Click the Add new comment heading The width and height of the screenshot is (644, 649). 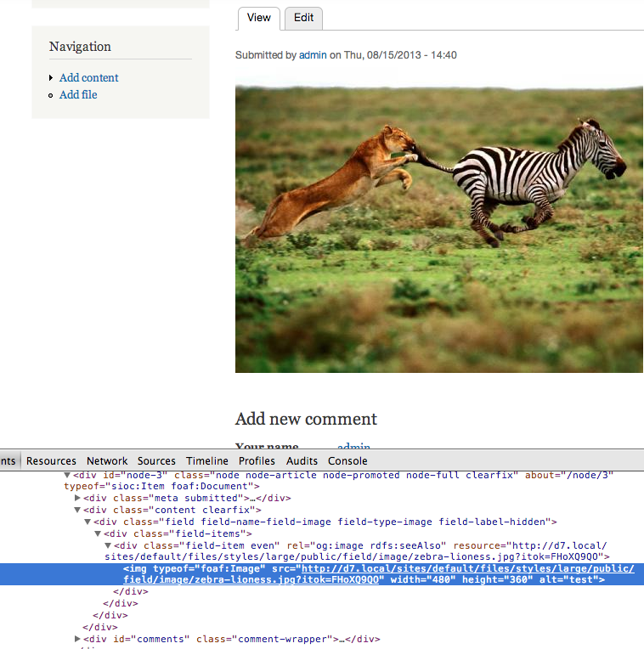click(306, 419)
